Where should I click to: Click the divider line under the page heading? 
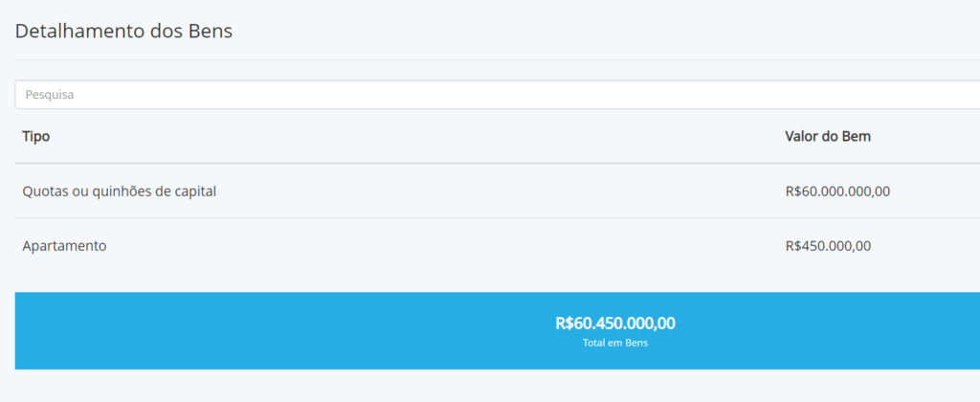(x=498, y=60)
